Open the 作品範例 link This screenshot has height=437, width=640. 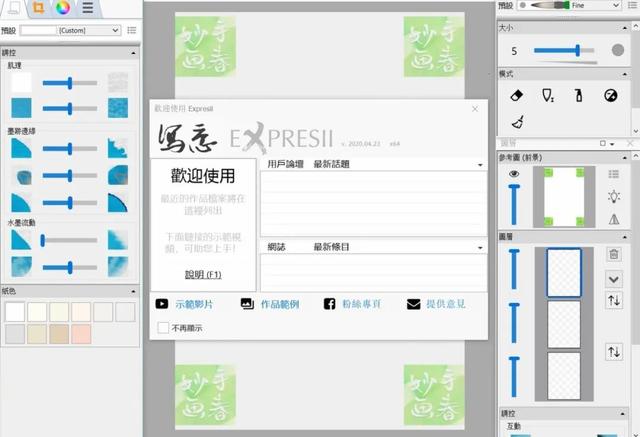[x=280, y=304]
